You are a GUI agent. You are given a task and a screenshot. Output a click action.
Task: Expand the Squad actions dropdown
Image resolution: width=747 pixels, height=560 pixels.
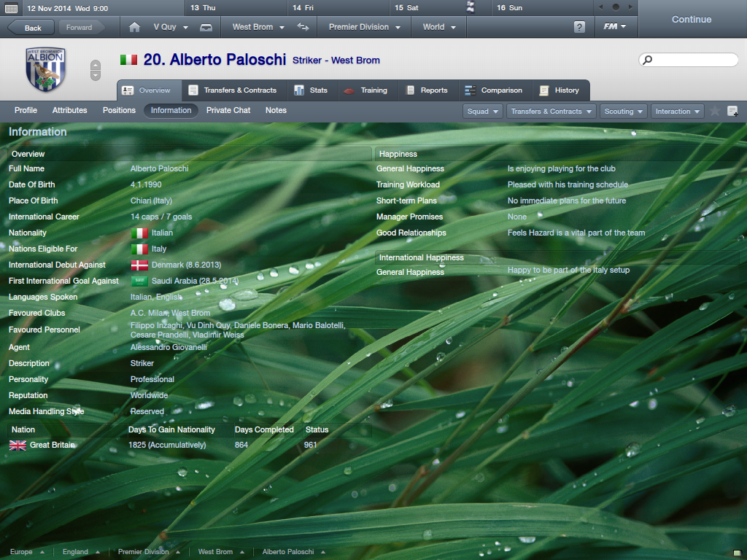tap(483, 112)
